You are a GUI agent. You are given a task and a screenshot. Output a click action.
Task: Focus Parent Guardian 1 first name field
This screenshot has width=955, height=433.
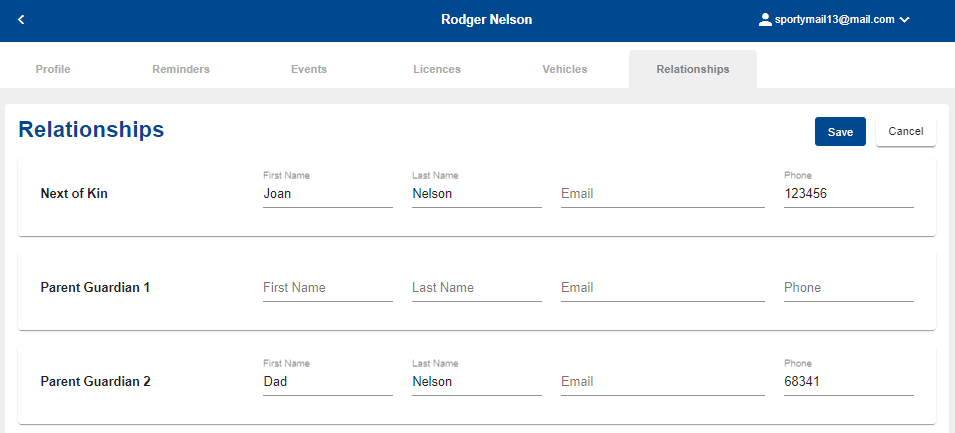click(328, 287)
